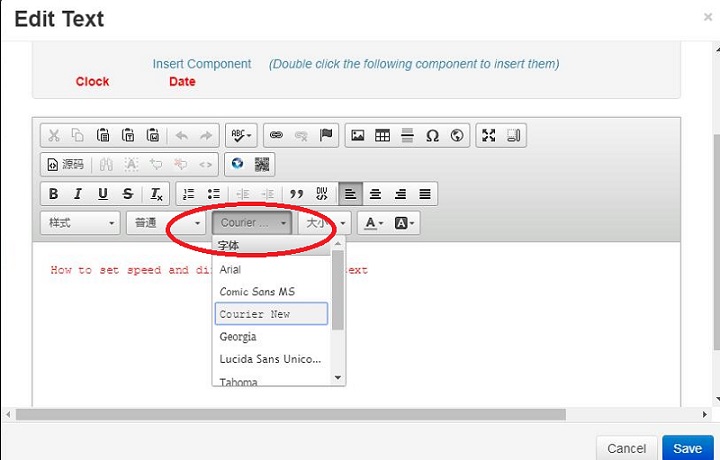Screen dimensions: 720x460
Task: Click the link insertion icon
Action: pos(277,136)
